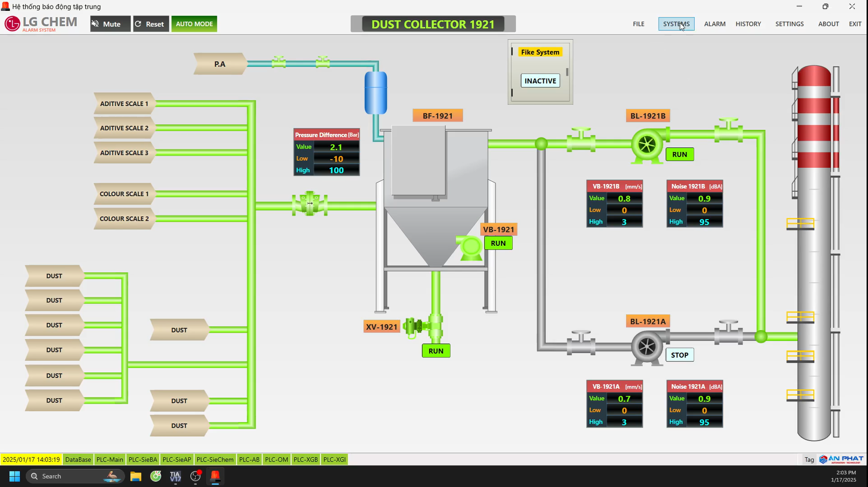This screenshot has height=487, width=868.
Task: Click the PLC-SieChem status indicator
Action: pyautogui.click(x=215, y=459)
